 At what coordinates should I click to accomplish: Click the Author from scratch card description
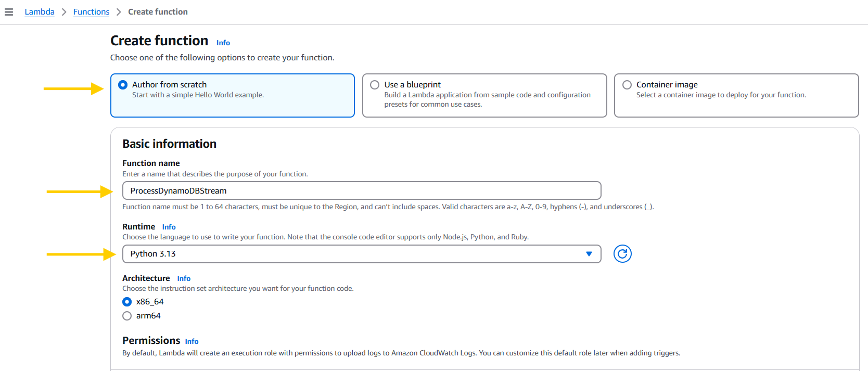[198, 95]
